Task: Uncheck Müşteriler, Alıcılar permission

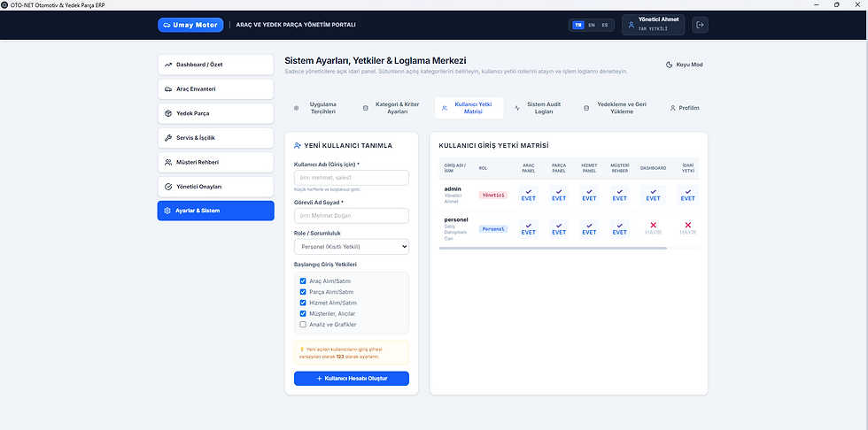Action: [x=303, y=313]
